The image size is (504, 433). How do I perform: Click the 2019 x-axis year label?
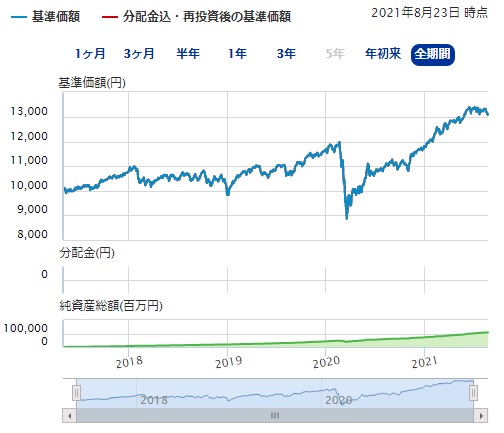(228, 363)
